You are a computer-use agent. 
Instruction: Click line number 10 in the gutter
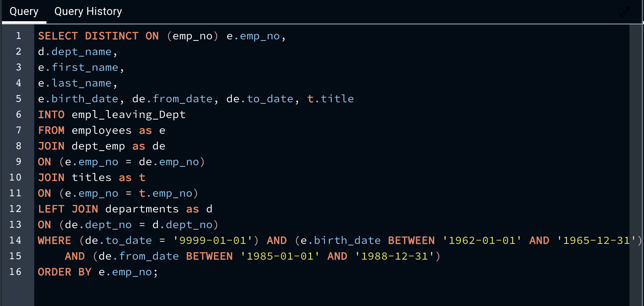pyautogui.click(x=15, y=177)
